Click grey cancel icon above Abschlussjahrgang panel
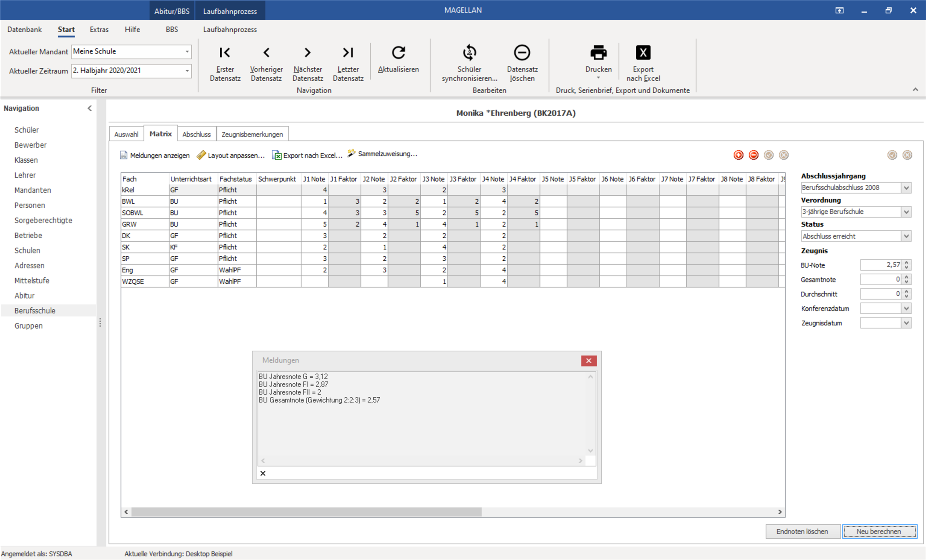 pos(907,155)
